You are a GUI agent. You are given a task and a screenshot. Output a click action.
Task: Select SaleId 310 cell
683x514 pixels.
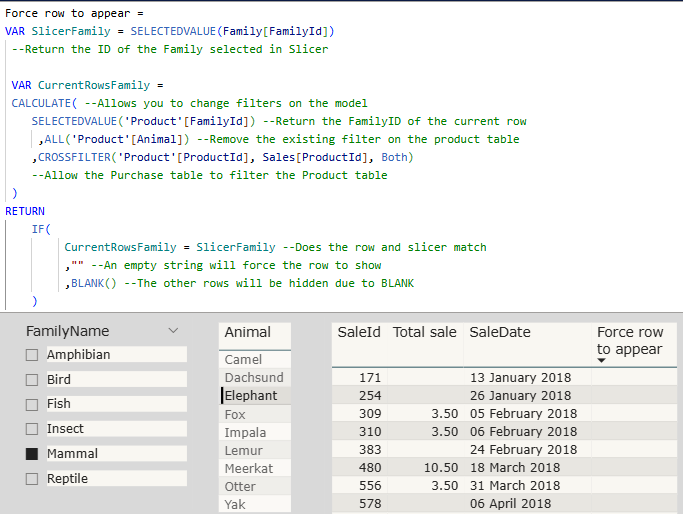(370, 431)
